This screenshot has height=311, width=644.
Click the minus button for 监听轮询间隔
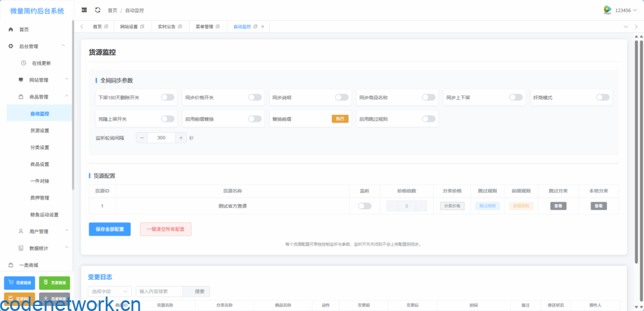click(x=142, y=138)
